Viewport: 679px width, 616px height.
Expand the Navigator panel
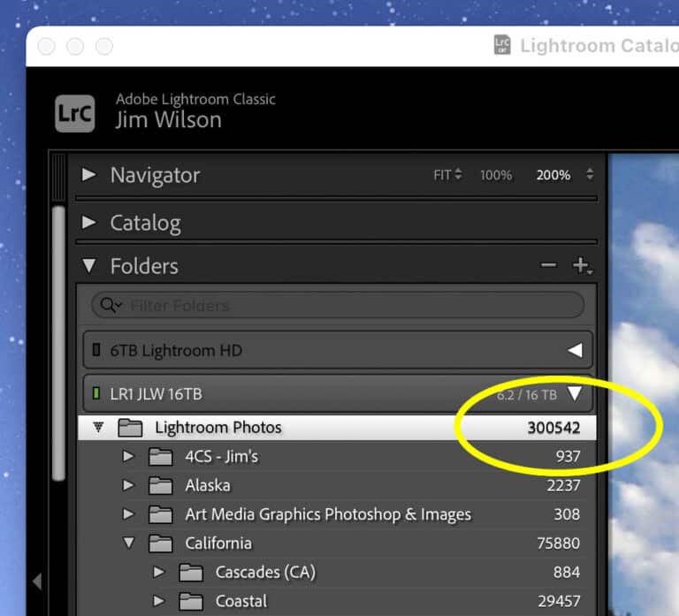tap(89, 174)
